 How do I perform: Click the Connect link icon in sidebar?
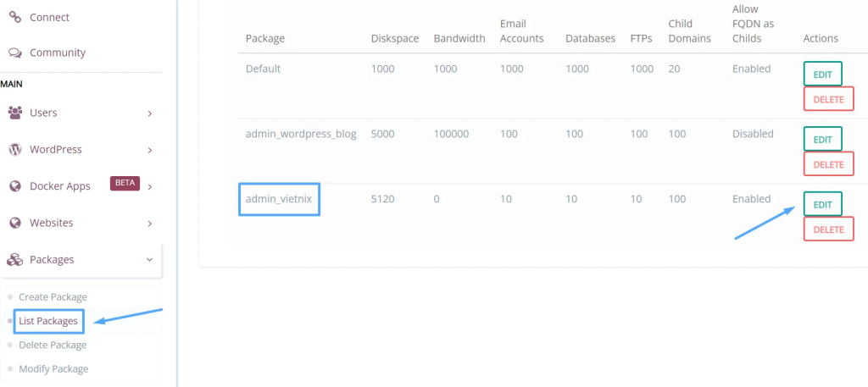tap(14, 17)
